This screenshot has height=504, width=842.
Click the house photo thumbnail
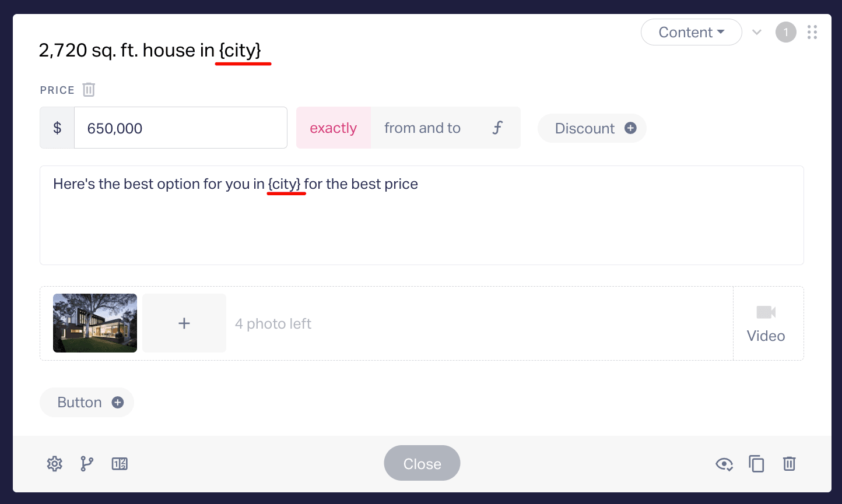pyautogui.click(x=95, y=323)
